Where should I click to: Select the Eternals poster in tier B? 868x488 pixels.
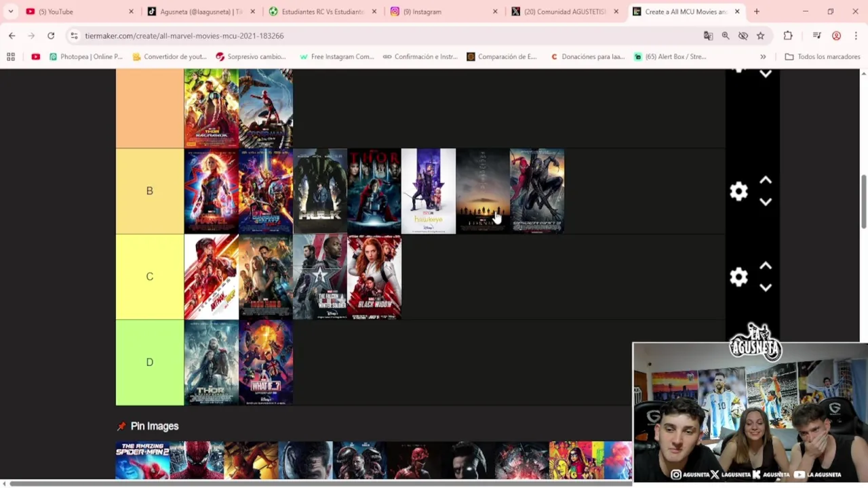[x=482, y=191]
